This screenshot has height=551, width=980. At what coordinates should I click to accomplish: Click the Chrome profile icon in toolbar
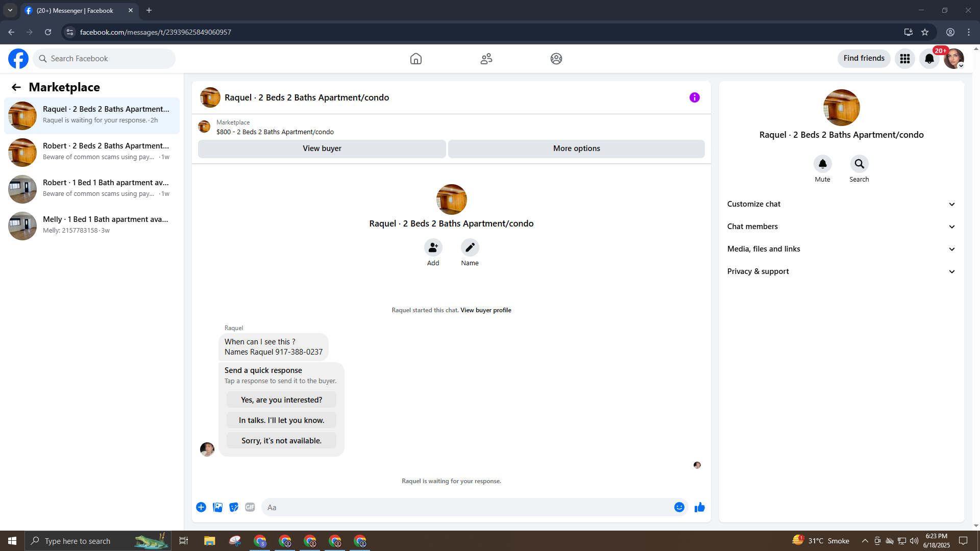[x=950, y=32]
